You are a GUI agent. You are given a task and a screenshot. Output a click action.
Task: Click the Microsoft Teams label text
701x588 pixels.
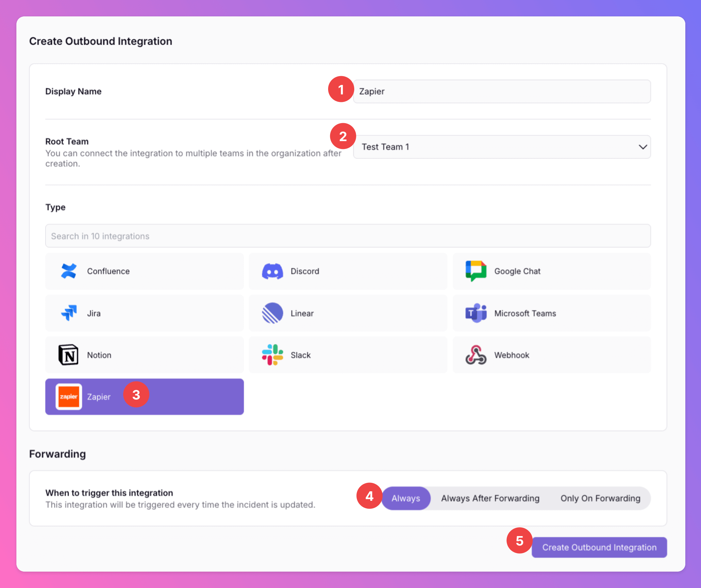pyautogui.click(x=525, y=313)
